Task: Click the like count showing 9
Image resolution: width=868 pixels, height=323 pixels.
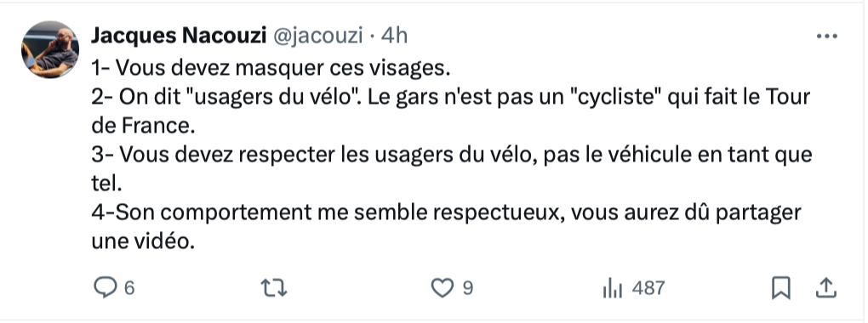Action: tap(468, 288)
